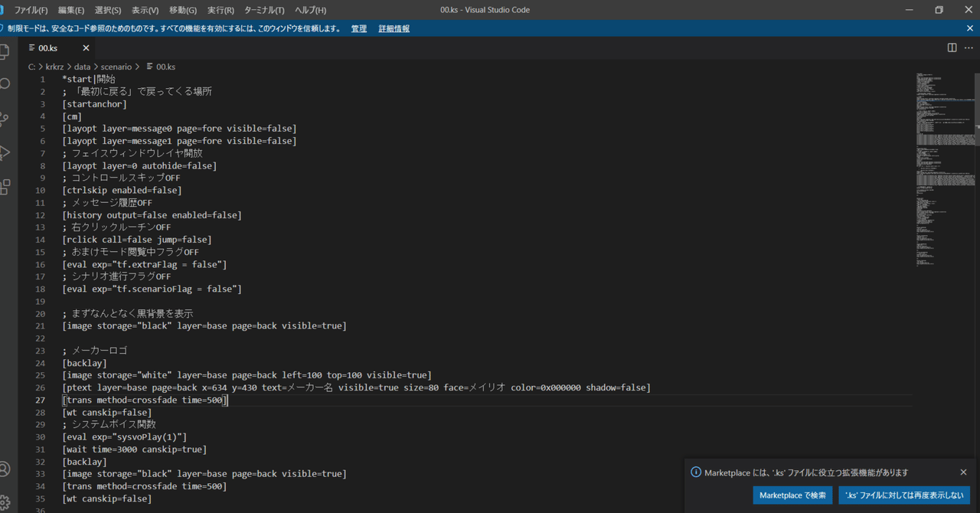Click the sysvoPlay(1) eval line
Screen dimensions: 980x513
125,436
